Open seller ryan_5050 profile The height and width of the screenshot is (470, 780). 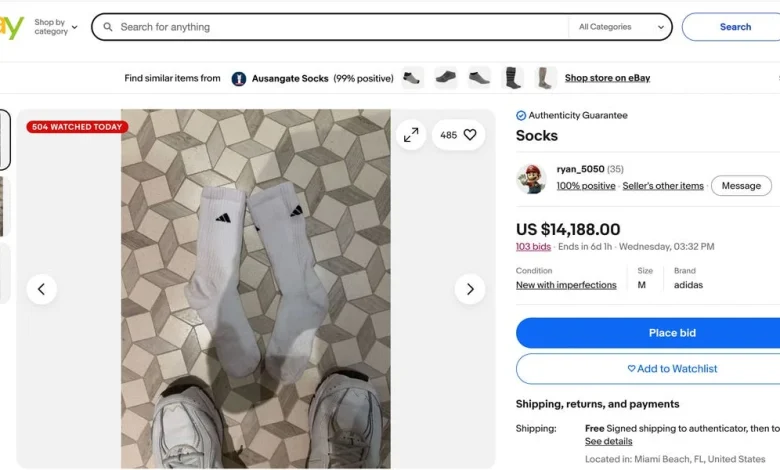click(580, 169)
